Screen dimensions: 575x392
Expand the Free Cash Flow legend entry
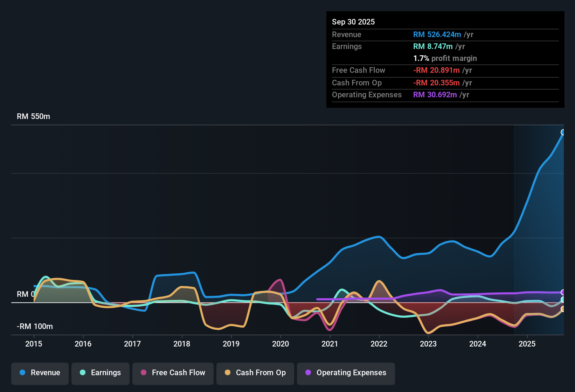173,373
